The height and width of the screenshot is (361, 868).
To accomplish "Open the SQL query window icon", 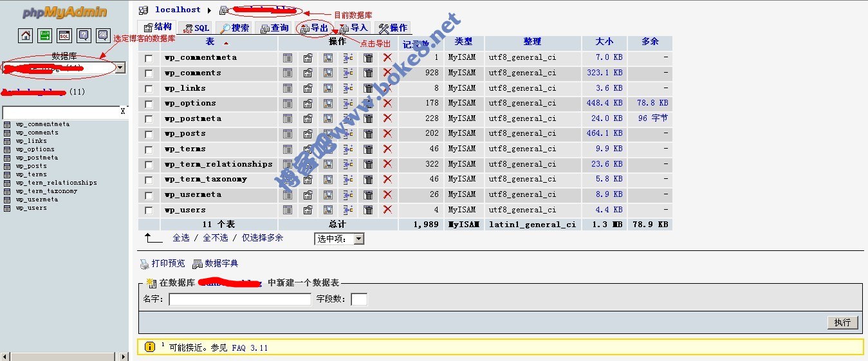I will click(x=64, y=35).
